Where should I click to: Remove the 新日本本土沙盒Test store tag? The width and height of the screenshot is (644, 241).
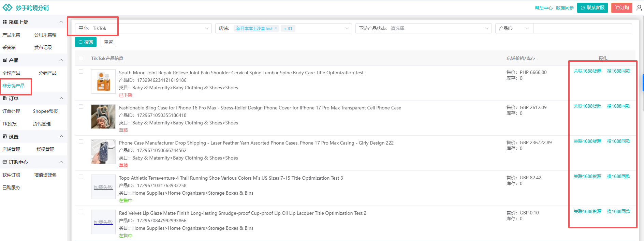276,28
